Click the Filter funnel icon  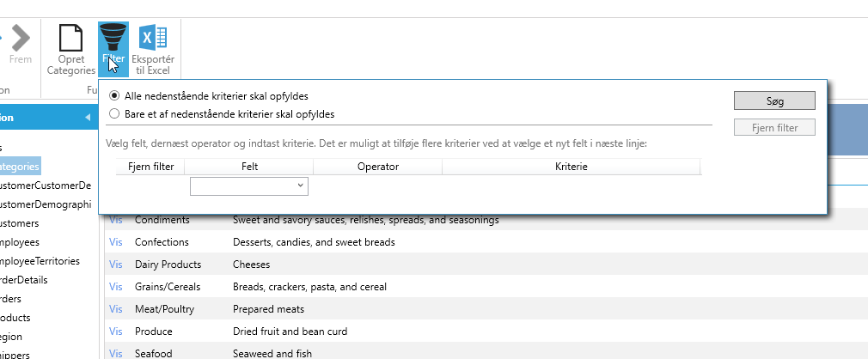pos(113,39)
